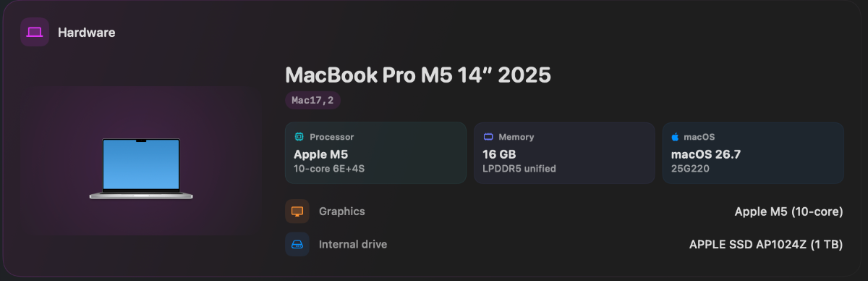The width and height of the screenshot is (868, 281).
Task: Click the Hardware section title
Action: (x=87, y=33)
